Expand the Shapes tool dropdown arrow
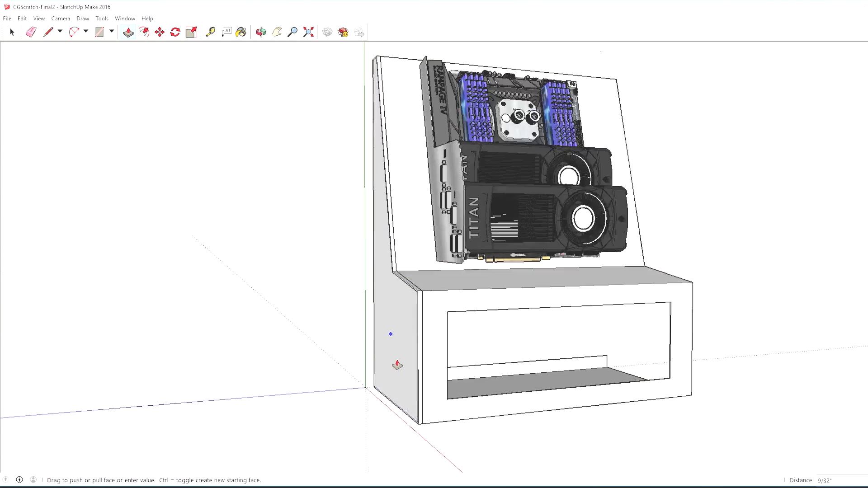This screenshot has height=488, width=868. 111,32
